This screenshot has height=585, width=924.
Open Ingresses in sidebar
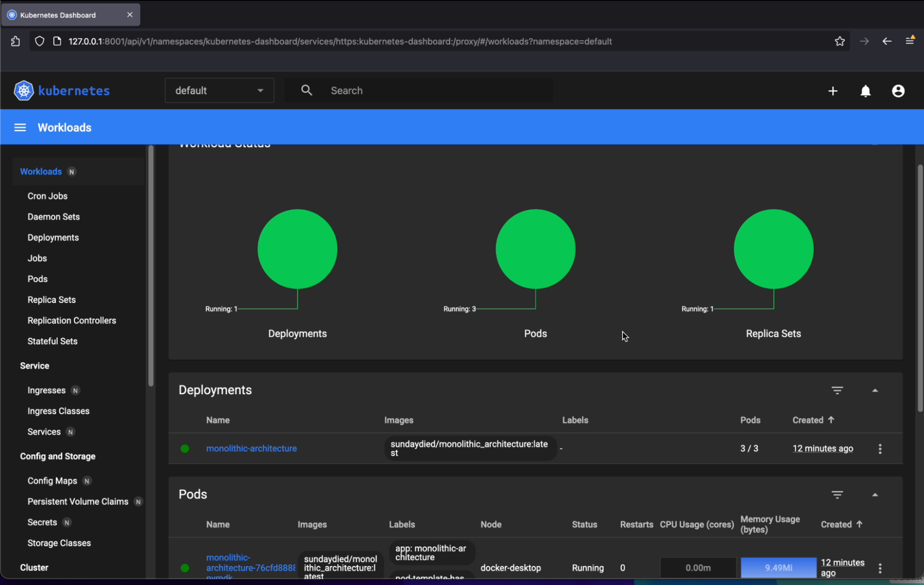click(x=46, y=390)
